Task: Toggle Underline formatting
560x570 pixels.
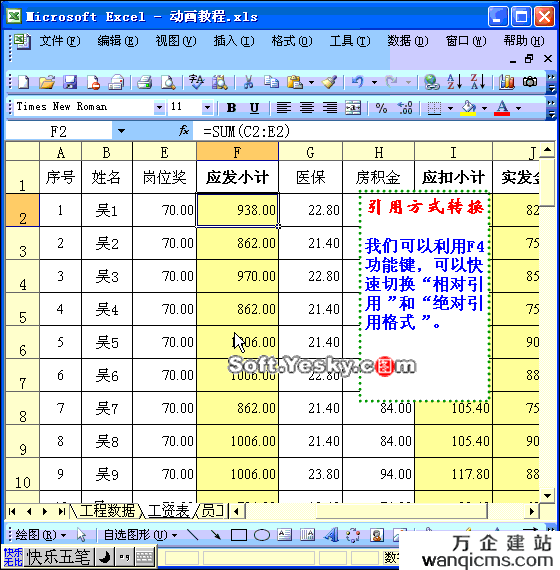Action: tap(254, 108)
